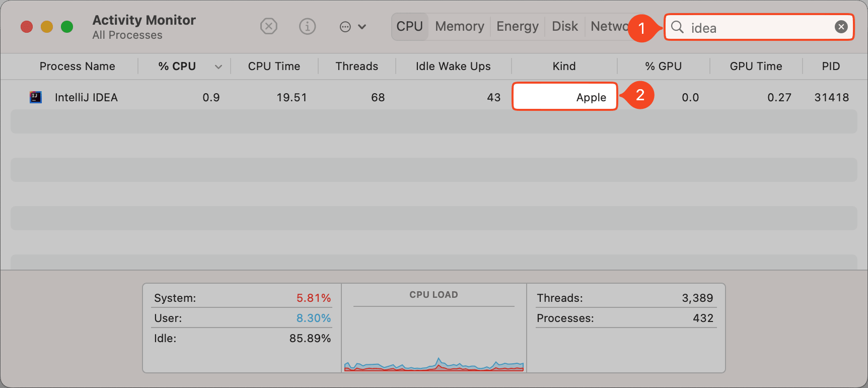Clear the search field using the X icon

(x=841, y=27)
